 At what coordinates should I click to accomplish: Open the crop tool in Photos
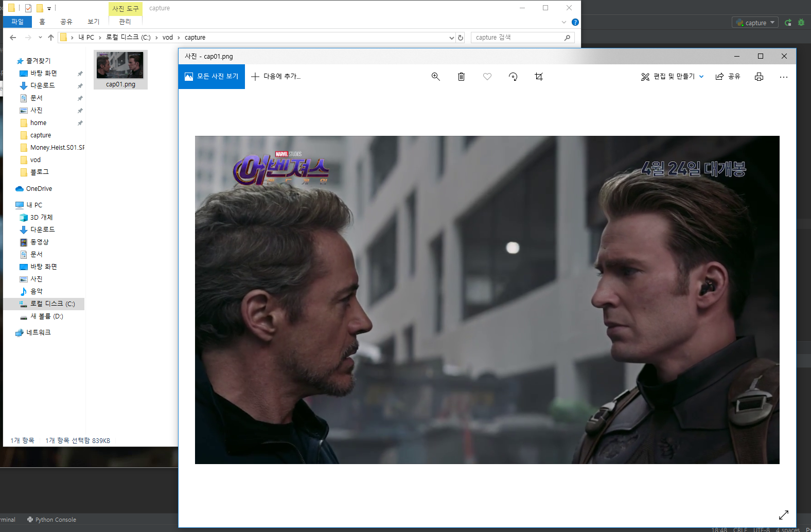(x=539, y=77)
